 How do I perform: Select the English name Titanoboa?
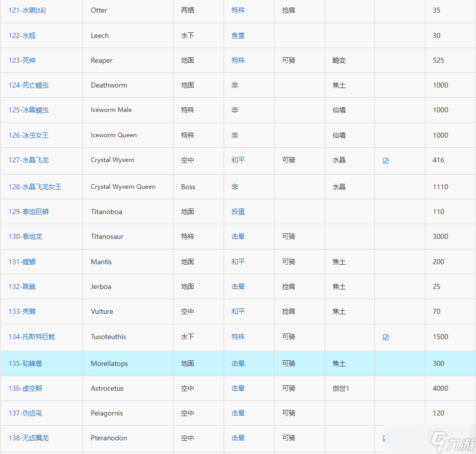106,212
